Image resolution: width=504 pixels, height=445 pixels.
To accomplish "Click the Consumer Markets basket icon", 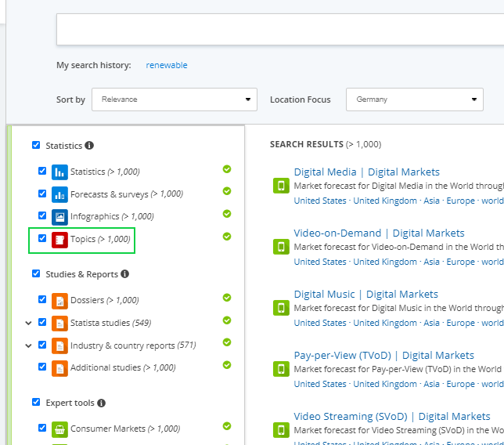I will point(59,429).
